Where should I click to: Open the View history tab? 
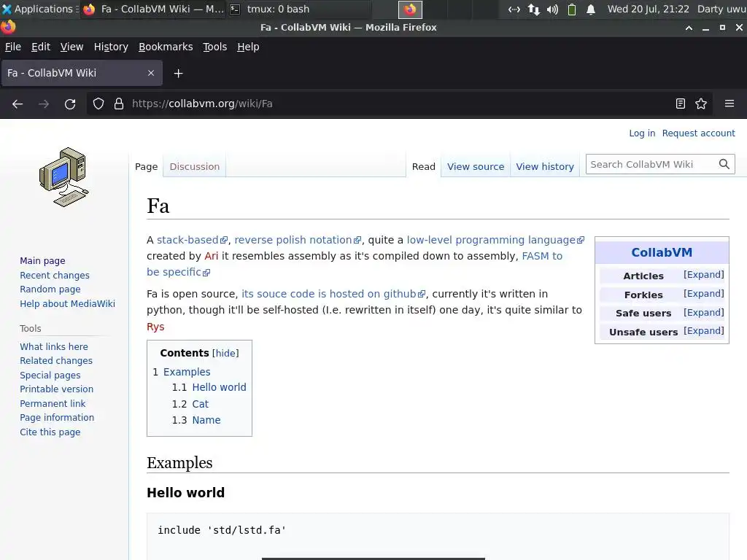point(545,167)
